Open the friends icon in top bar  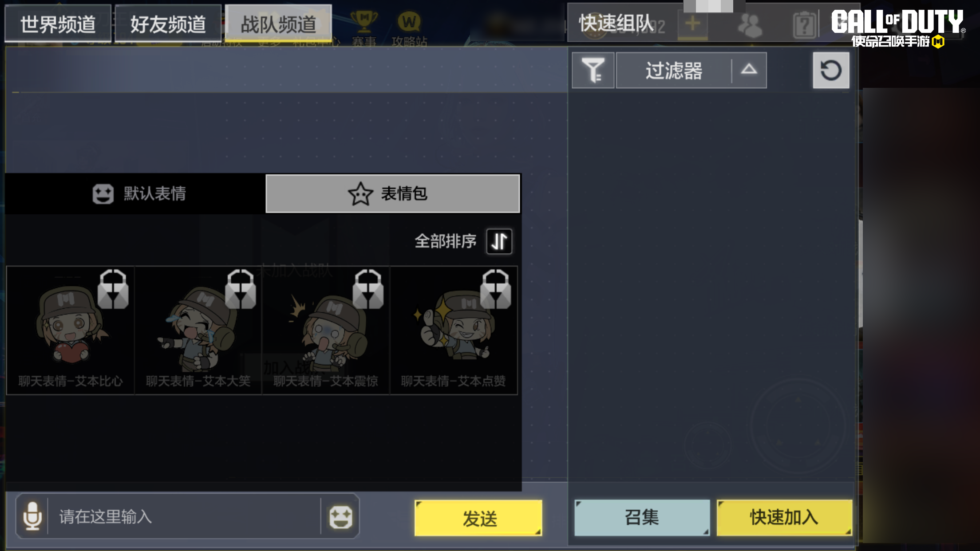coord(750,25)
